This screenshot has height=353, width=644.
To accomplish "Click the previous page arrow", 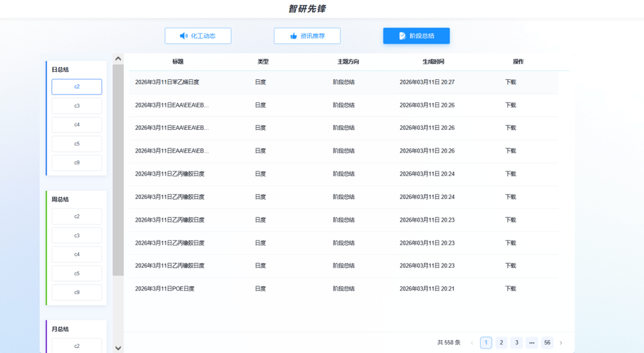I will click(x=472, y=343).
